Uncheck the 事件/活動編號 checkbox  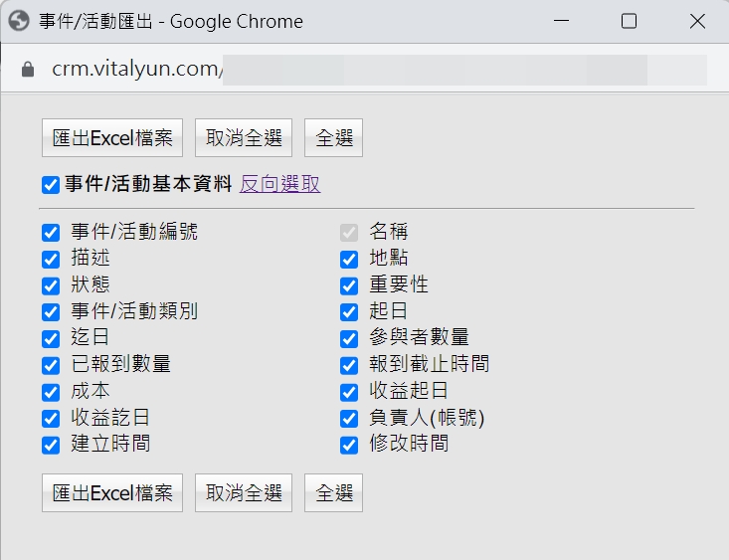(x=51, y=233)
